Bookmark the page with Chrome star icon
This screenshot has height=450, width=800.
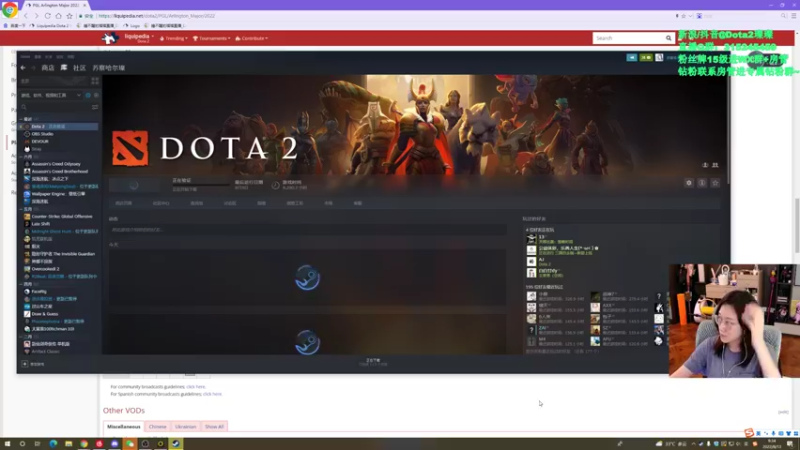pyautogui.click(x=69, y=16)
